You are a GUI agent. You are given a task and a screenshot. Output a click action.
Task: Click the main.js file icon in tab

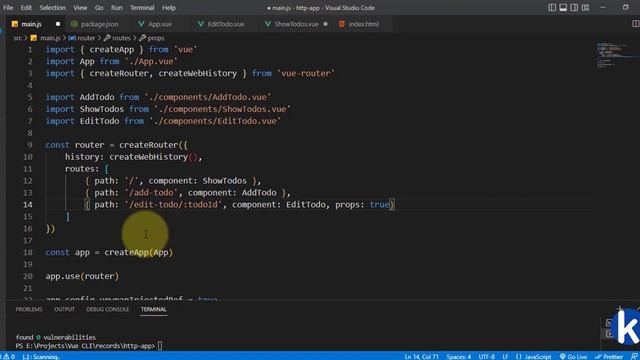(x=15, y=24)
